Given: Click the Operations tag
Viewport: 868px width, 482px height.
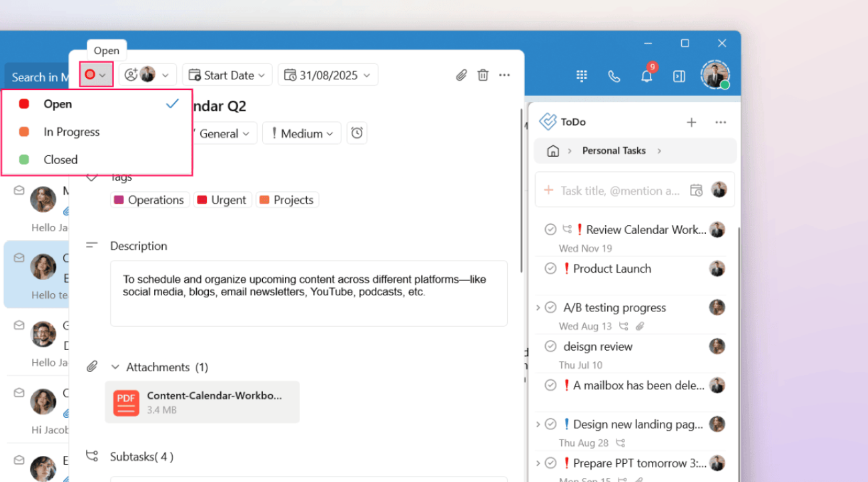Looking at the screenshot, I should pos(149,200).
